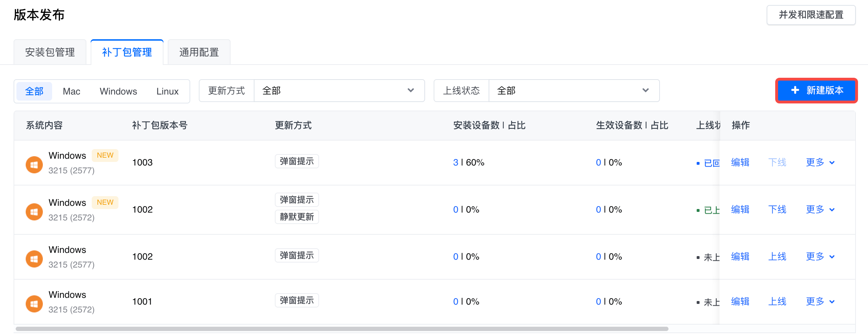Image resolution: width=868 pixels, height=336 pixels.
Task: Click NEW badge on patch 1003 row
Action: click(x=105, y=155)
